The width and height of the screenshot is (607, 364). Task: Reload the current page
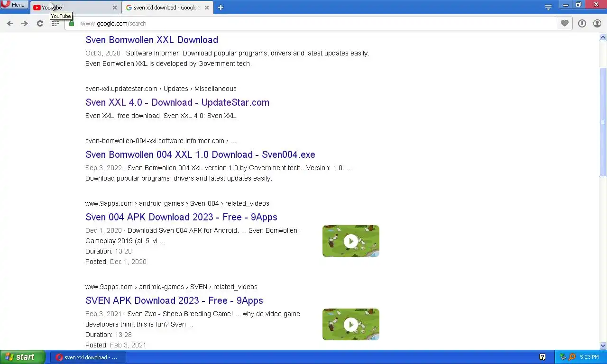click(x=40, y=23)
